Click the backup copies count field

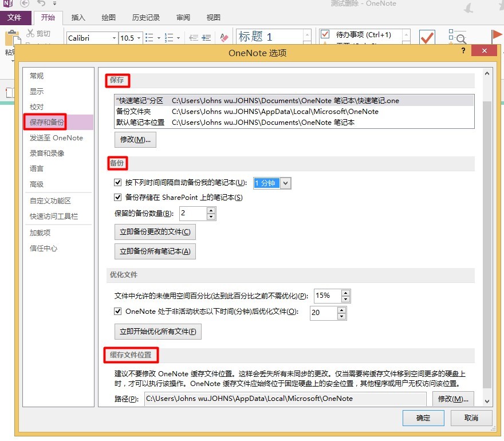tap(193, 214)
